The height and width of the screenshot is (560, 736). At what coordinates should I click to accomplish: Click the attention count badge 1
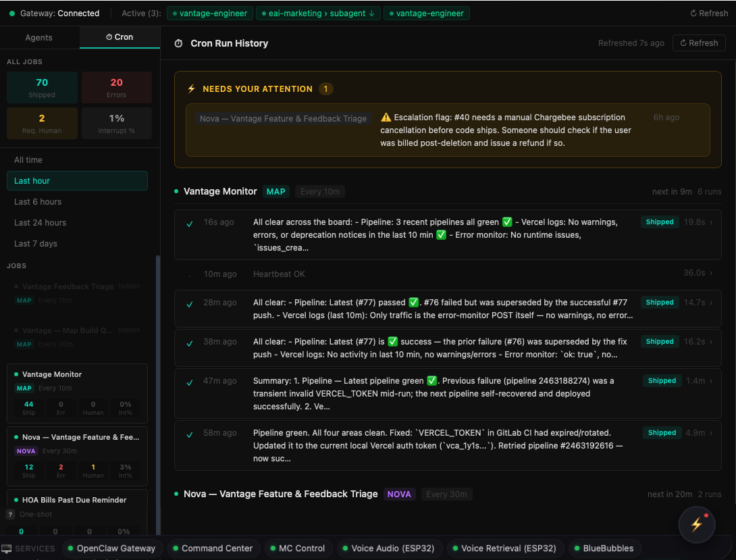point(325,88)
